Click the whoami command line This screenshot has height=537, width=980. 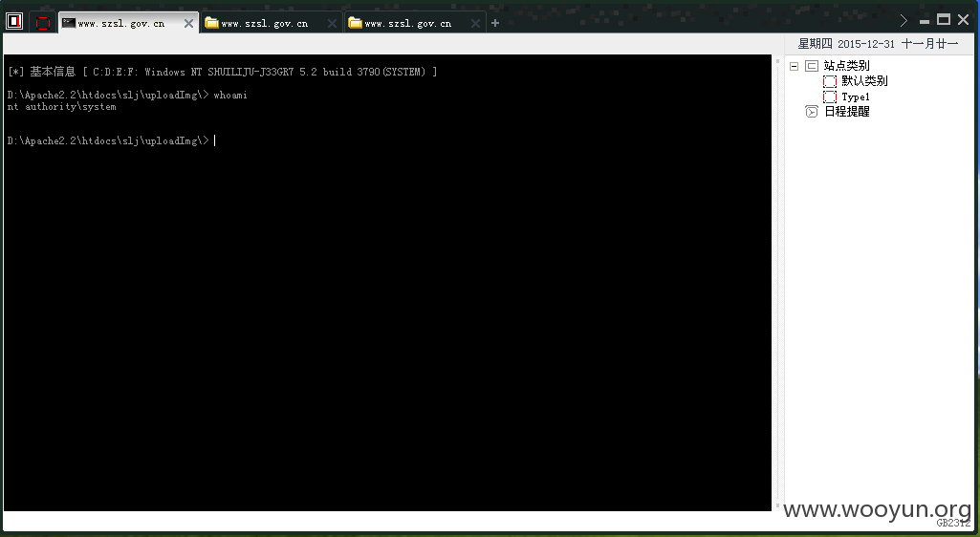tap(127, 95)
